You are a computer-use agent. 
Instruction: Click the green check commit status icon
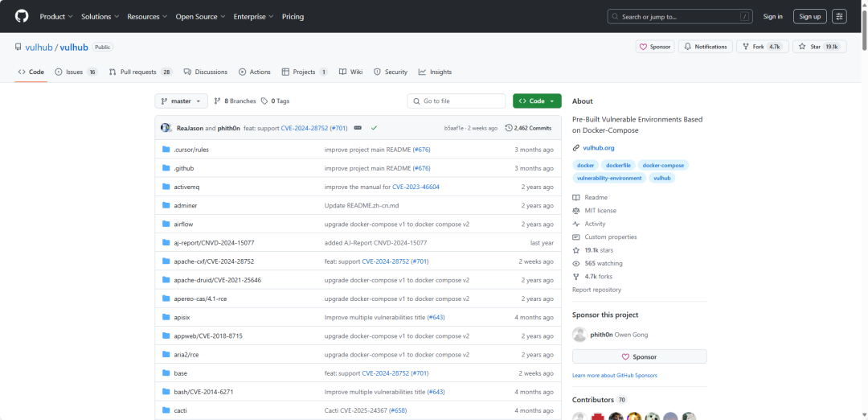[x=375, y=128]
